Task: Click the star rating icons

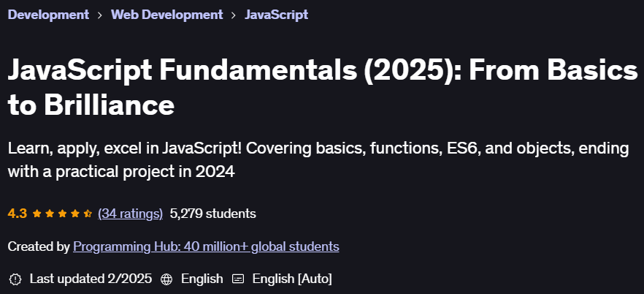Action: coord(62,214)
